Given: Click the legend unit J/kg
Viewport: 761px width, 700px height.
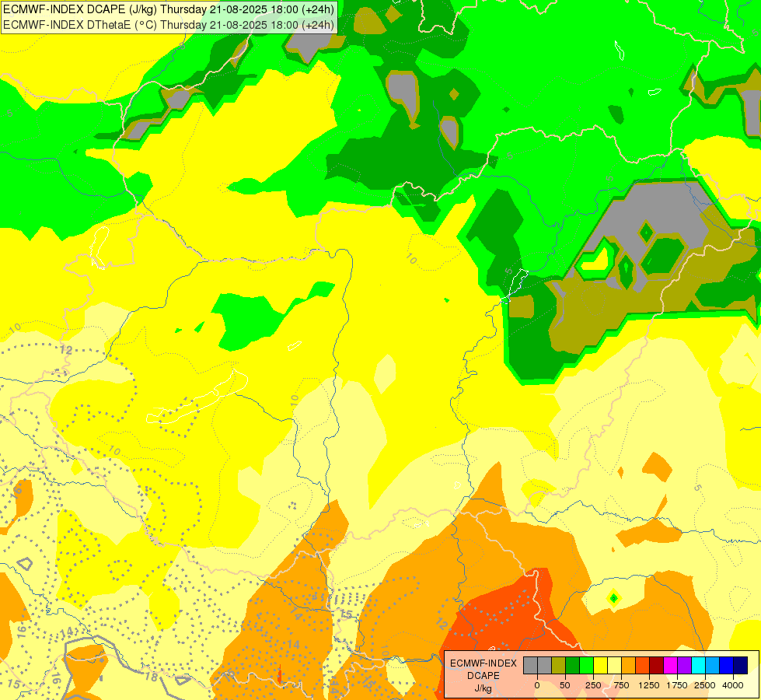Looking at the screenshot, I should point(483,688).
